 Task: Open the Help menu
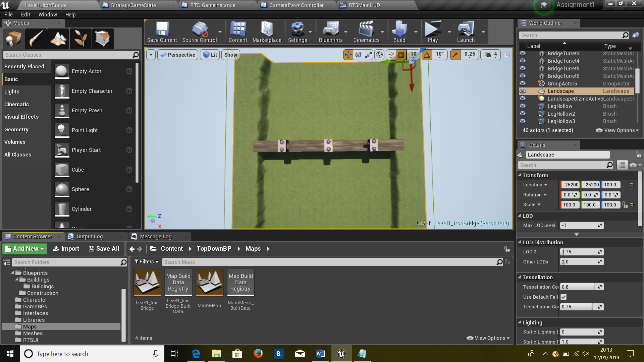tap(70, 14)
